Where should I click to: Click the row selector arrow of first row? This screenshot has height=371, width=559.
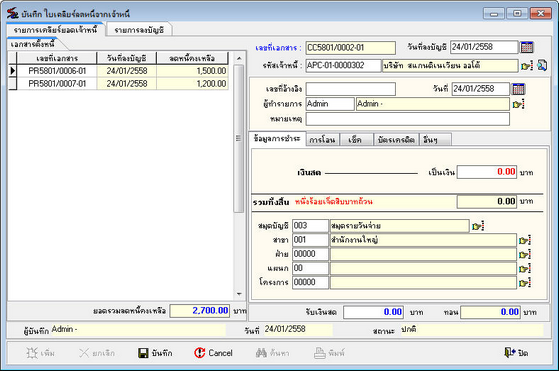tap(12, 71)
